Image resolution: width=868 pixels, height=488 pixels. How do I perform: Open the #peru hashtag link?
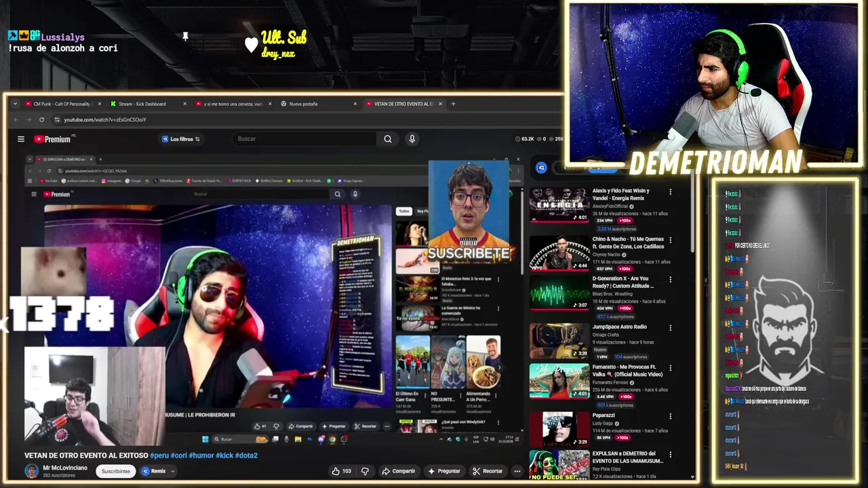[159, 455]
